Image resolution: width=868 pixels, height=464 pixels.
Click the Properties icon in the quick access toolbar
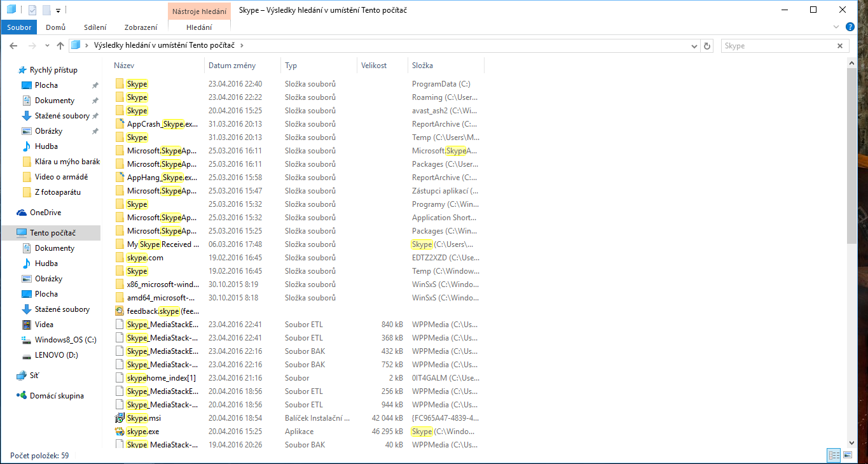[32, 10]
